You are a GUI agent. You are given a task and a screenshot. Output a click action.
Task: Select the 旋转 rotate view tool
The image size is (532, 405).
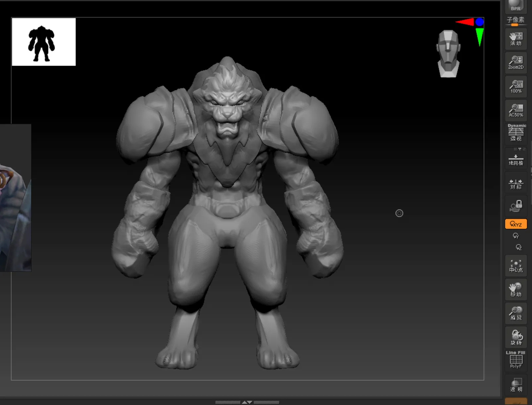coord(516,337)
